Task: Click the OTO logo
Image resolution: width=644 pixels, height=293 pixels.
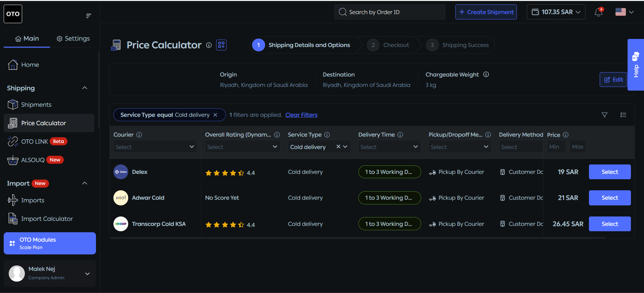Action: point(13,14)
